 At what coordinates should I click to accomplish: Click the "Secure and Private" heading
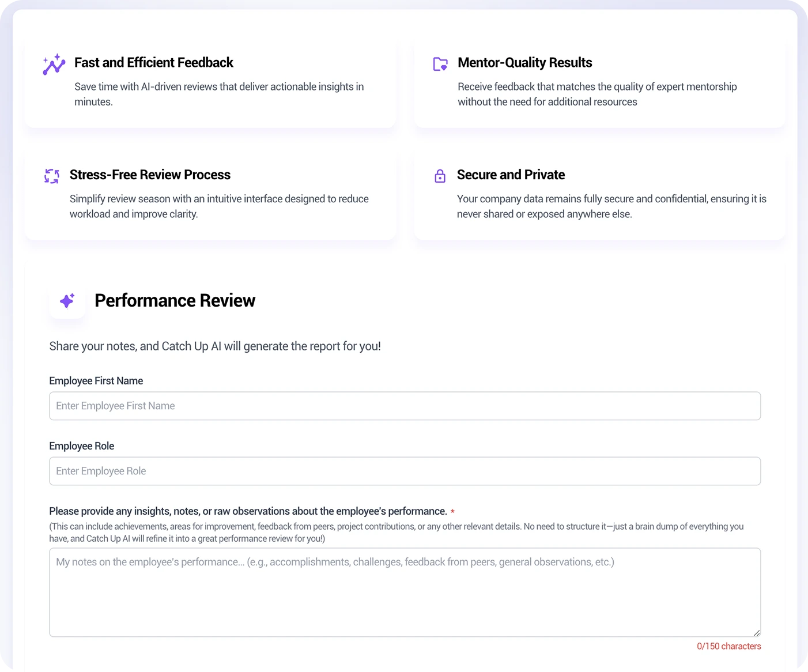(511, 175)
